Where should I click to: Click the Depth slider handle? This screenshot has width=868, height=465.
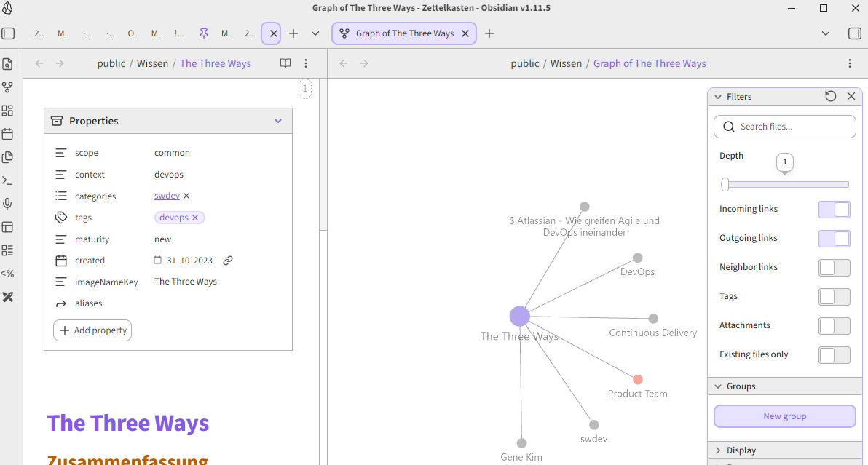(725, 185)
